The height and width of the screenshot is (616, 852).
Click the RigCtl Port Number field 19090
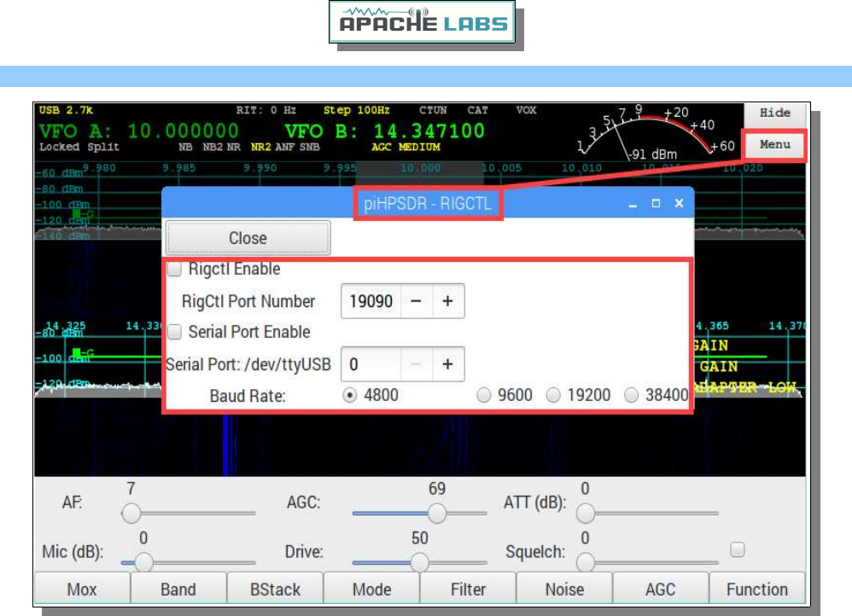point(371,301)
